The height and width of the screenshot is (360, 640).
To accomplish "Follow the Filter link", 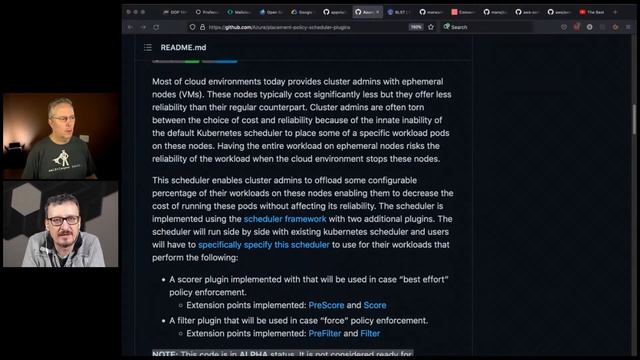I will tap(370, 333).
